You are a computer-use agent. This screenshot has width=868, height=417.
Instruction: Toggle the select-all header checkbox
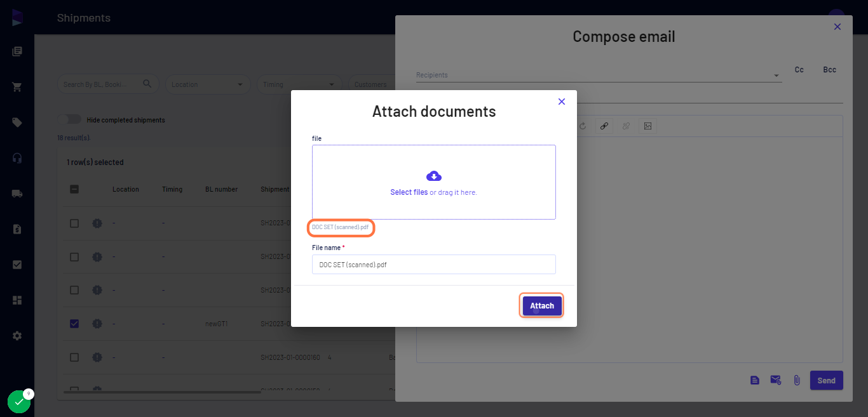74,189
